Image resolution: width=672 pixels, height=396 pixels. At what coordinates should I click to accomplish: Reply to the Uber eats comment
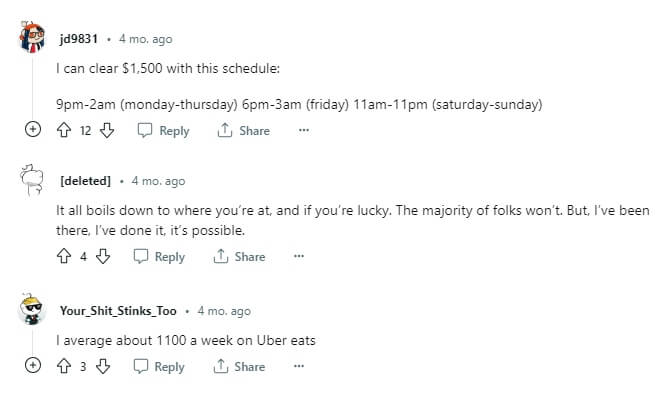(159, 366)
